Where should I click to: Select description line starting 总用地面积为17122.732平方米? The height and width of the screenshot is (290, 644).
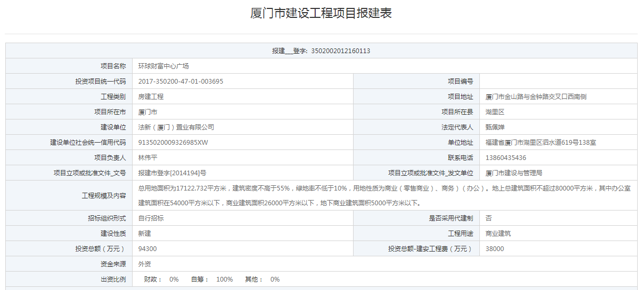(x=384, y=188)
